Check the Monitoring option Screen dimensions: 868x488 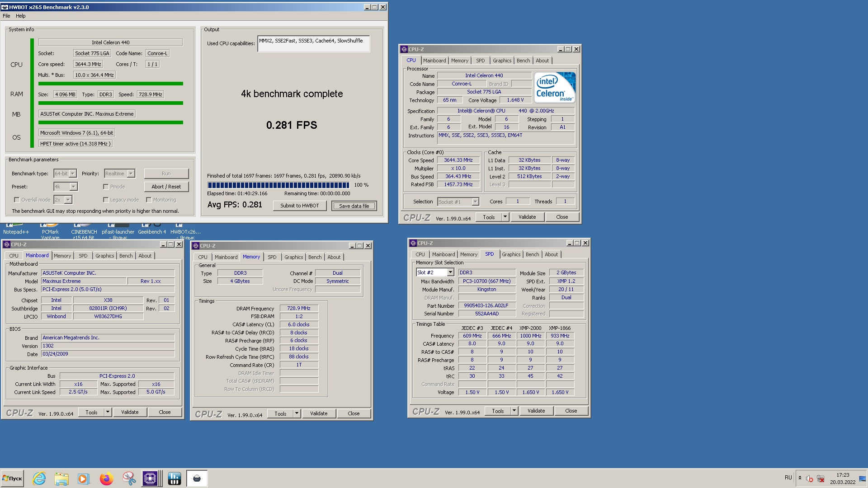pyautogui.click(x=148, y=200)
